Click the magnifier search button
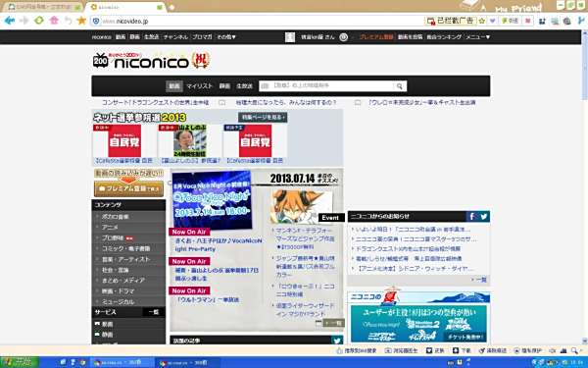This screenshot has height=368, width=588. [x=400, y=86]
